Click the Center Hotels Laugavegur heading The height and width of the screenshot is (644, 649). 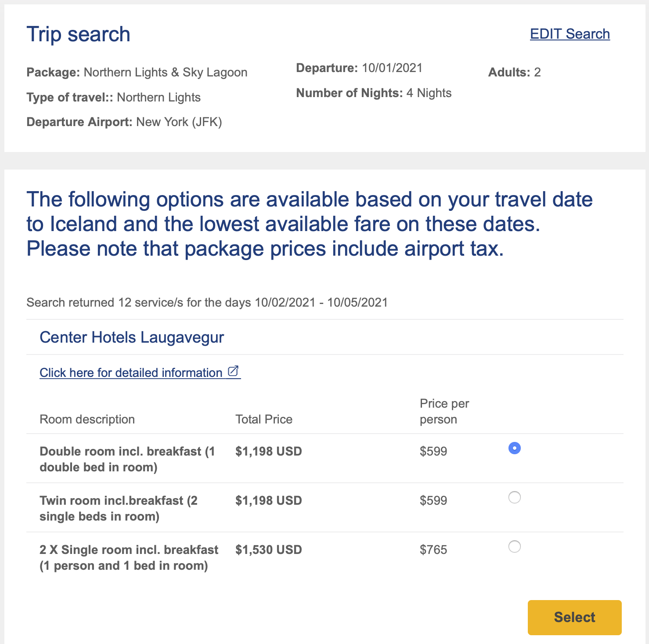(x=132, y=337)
